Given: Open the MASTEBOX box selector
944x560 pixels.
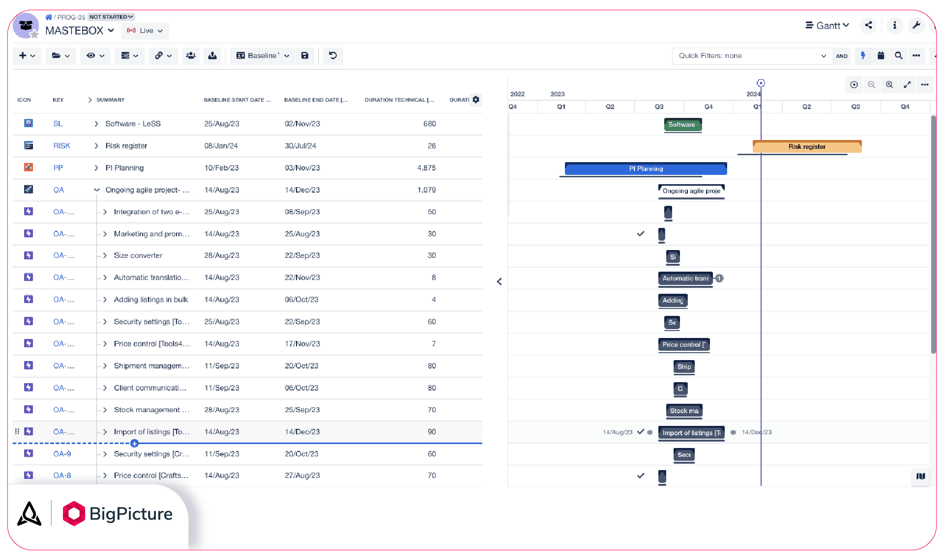Looking at the screenshot, I should tap(80, 30).
